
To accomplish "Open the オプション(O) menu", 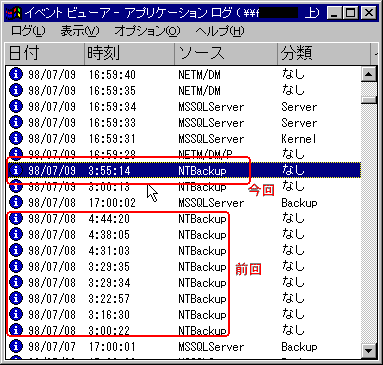I will (148, 31).
